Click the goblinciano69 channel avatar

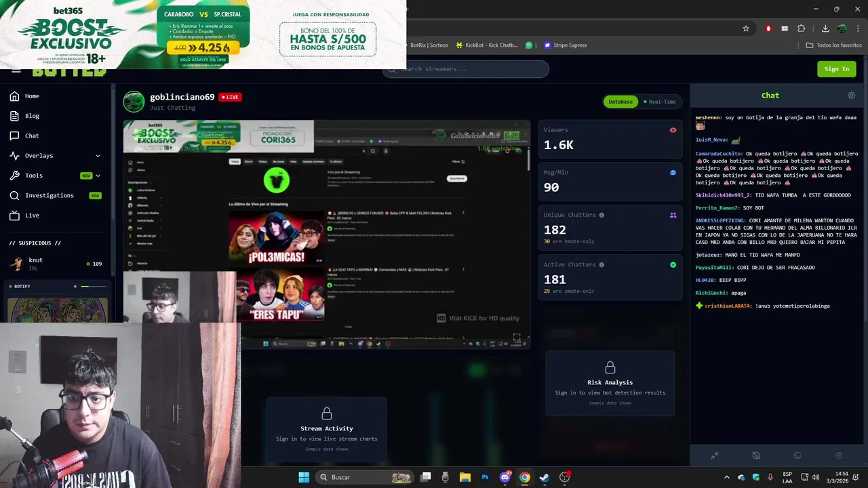tap(134, 102)
